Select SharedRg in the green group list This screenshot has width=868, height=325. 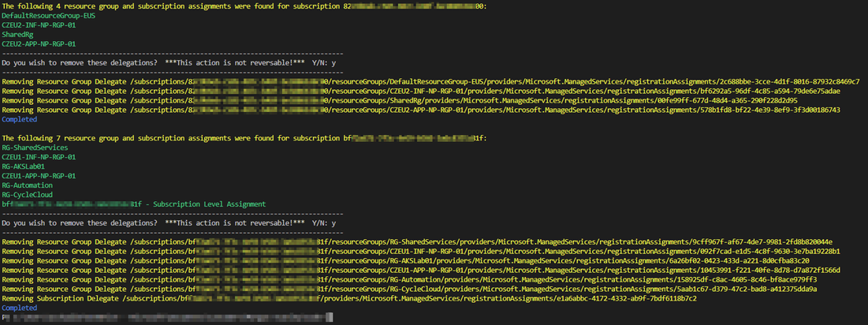(x=17, y=35)
